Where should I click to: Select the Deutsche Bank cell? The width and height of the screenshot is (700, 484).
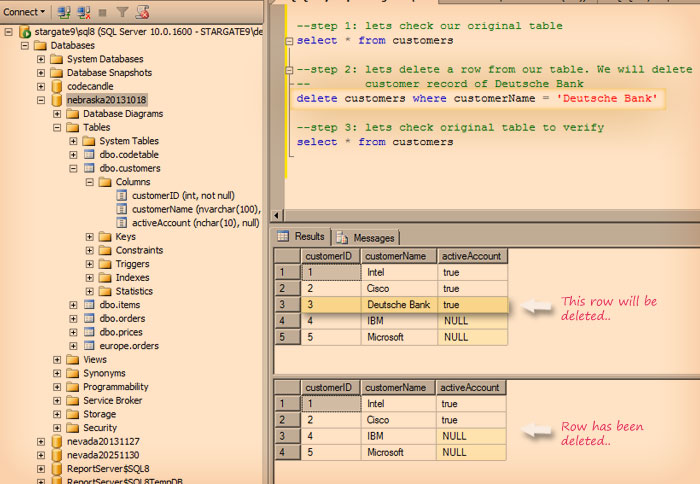(399, 305)
